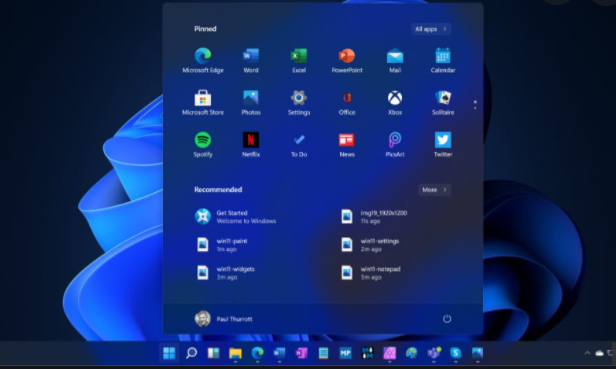
Task: Open the Photos app on the taskbar
Action: click(x=477, y=353)
